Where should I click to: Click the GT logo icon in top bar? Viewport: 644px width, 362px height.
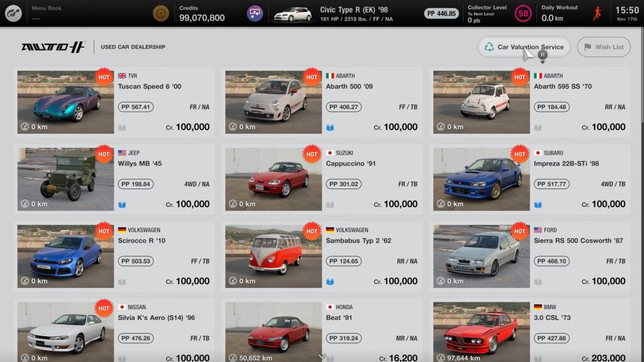pyautogui.click(x=13, y=14)
